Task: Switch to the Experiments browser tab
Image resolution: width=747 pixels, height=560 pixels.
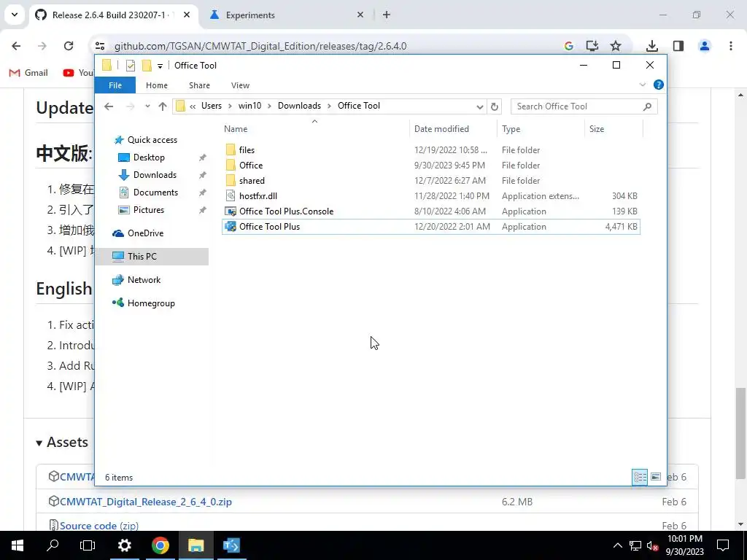Action: pos(287,15)
